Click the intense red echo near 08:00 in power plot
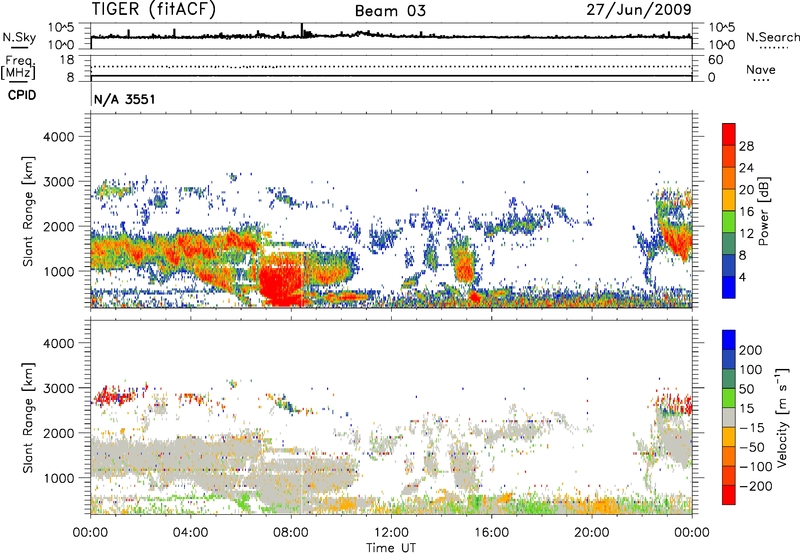Screen dimensions: 800x554 pyautogui.click(x=280, y=282)
